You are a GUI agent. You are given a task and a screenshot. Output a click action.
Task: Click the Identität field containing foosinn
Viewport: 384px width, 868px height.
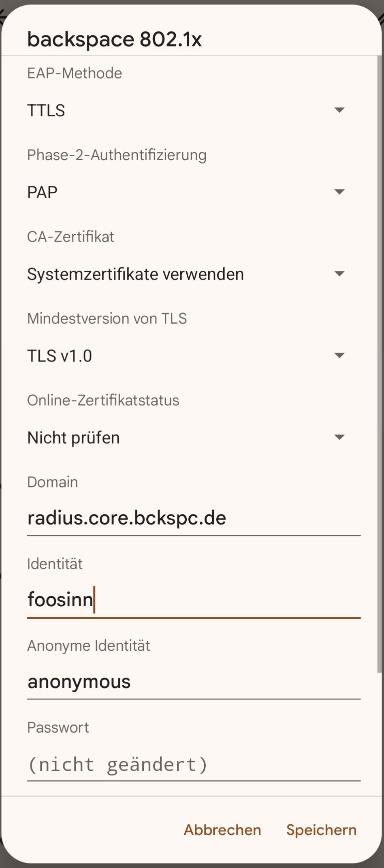pos(194,600)
